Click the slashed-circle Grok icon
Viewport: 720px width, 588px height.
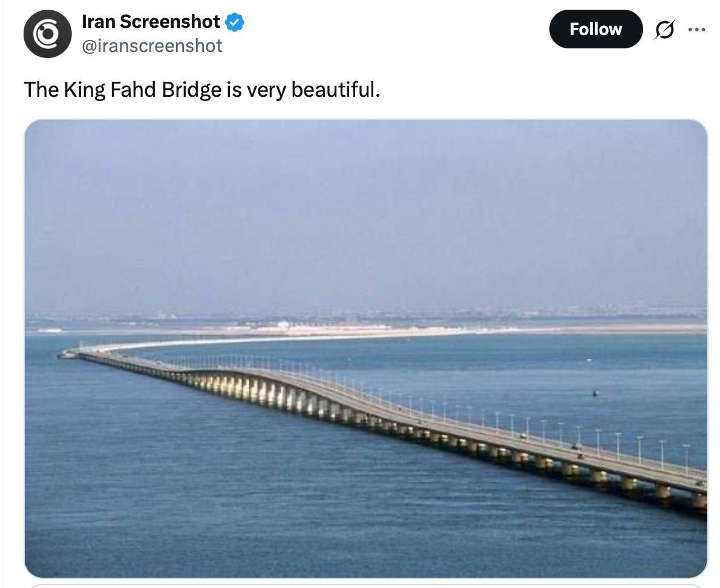click(x=664, y=29)
